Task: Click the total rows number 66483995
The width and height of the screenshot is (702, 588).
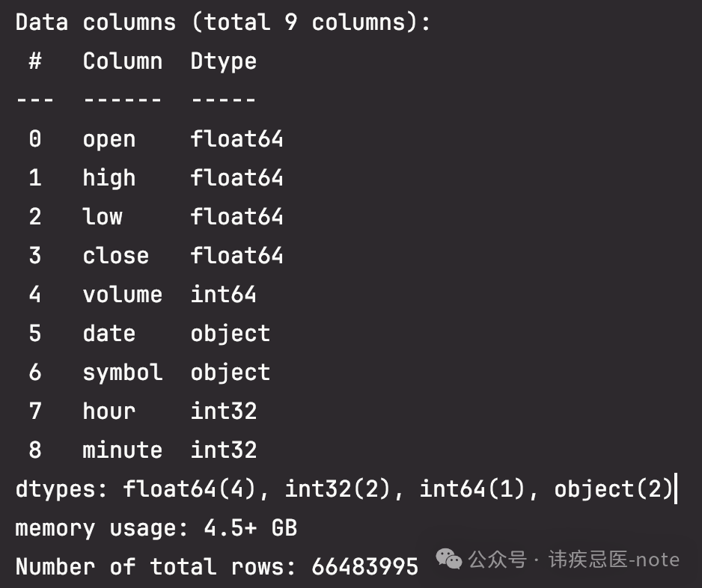Action: 364,566
